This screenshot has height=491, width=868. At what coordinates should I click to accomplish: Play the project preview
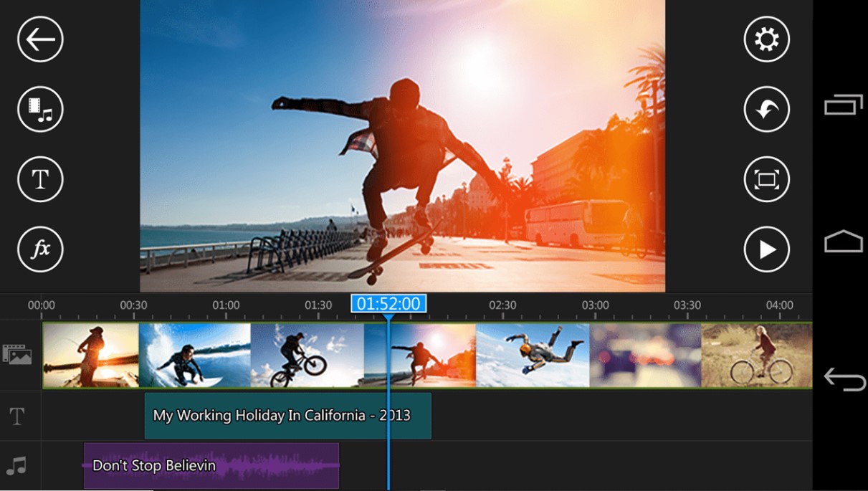(x=766, y=249)
